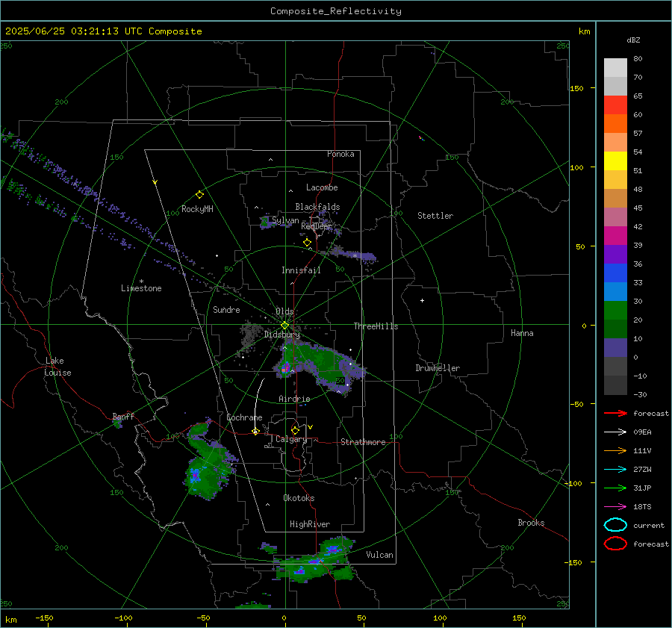This screenshot has width=672, height=628.
Task: Click the Limestone label on map
Action: tap(141, 288)
